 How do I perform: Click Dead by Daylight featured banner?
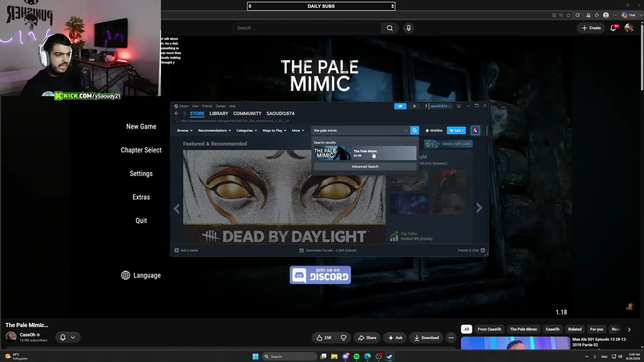click(284, 197)
